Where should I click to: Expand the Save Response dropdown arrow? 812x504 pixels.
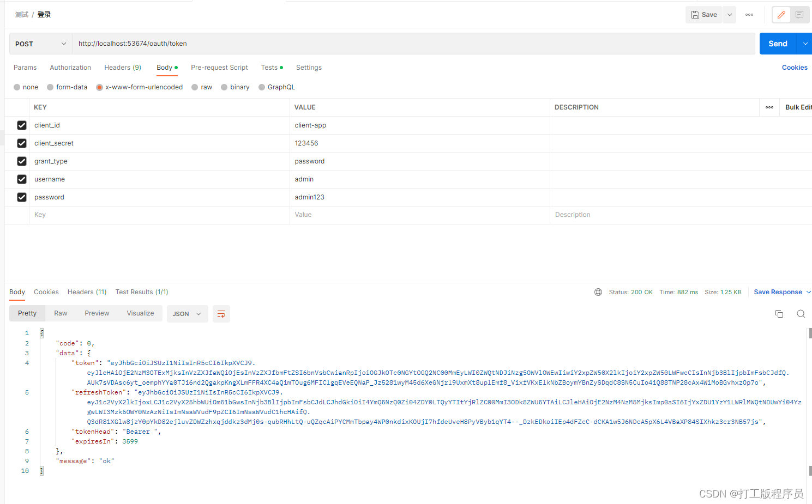click(x=809, y=292)
